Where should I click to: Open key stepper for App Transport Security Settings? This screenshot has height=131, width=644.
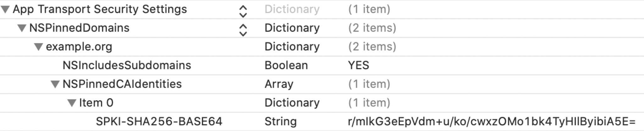(x=243, y=12)
